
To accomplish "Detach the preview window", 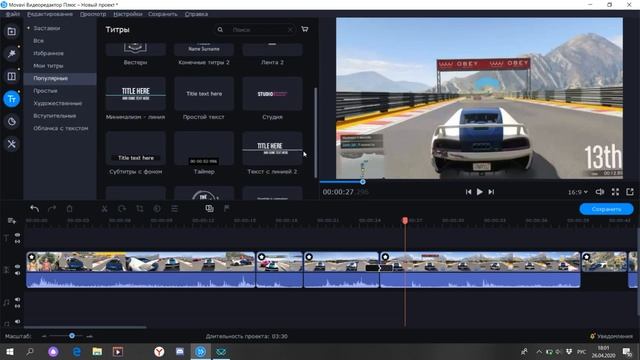I will coord(630,192).
